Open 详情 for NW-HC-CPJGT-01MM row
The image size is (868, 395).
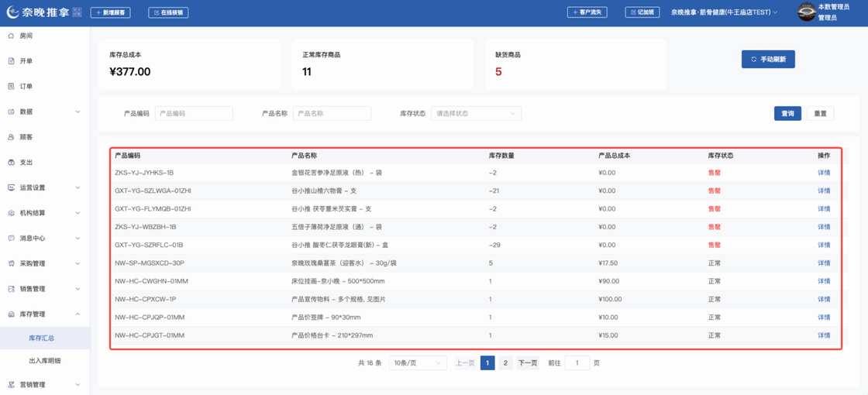[x=824, y=335]
